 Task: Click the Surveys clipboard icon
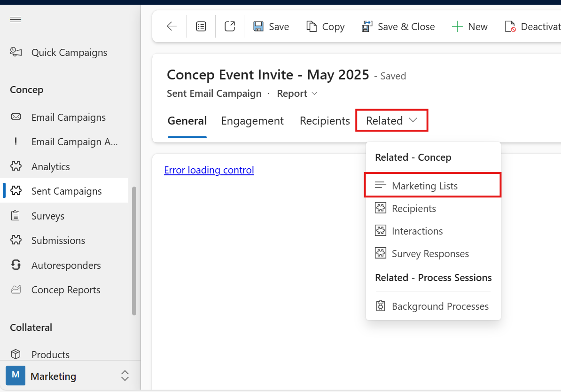click(16, 216)
